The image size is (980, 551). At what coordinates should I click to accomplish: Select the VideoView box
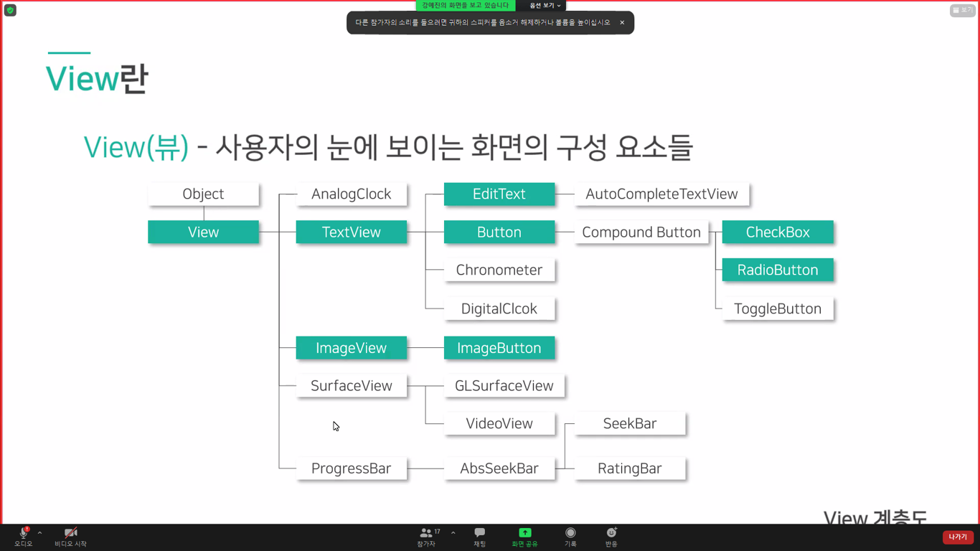[499, 423]
